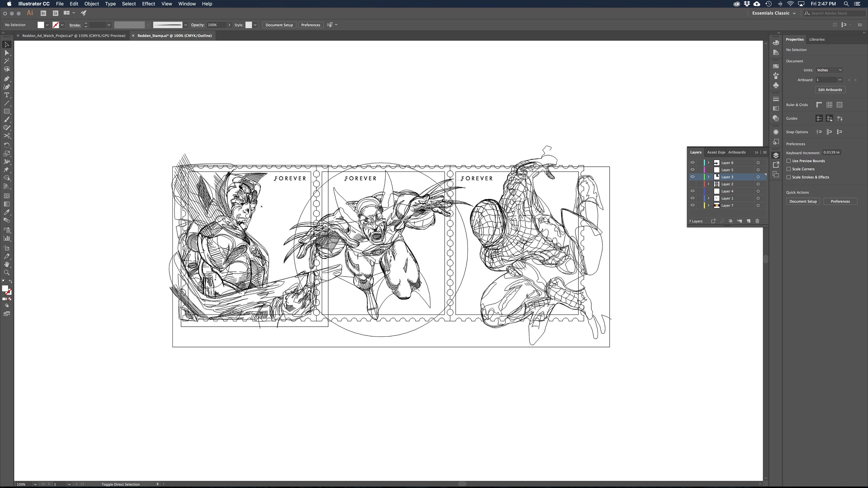Viewport: 868px width, 488px height.
Task: Select the Eyedropper tool
Action: pos(6,212)
